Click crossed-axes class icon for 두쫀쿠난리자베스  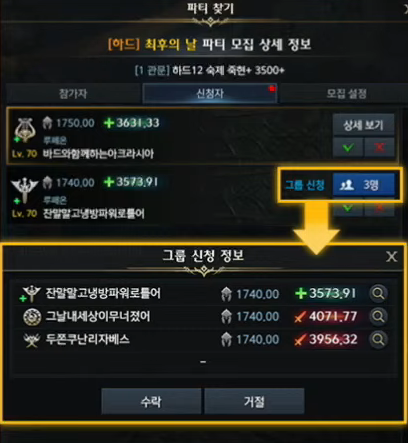pyautogui.click(x=32, y=340)
